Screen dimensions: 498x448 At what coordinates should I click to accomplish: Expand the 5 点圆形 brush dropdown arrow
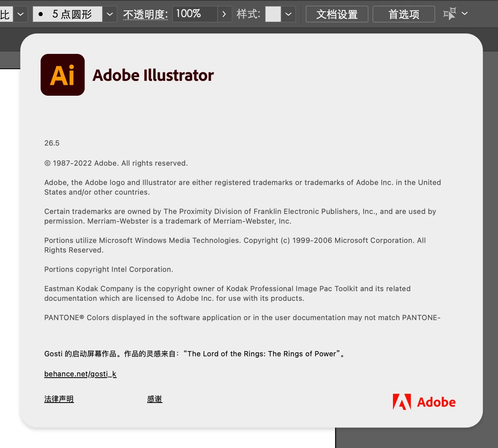[x=109, y=14]
